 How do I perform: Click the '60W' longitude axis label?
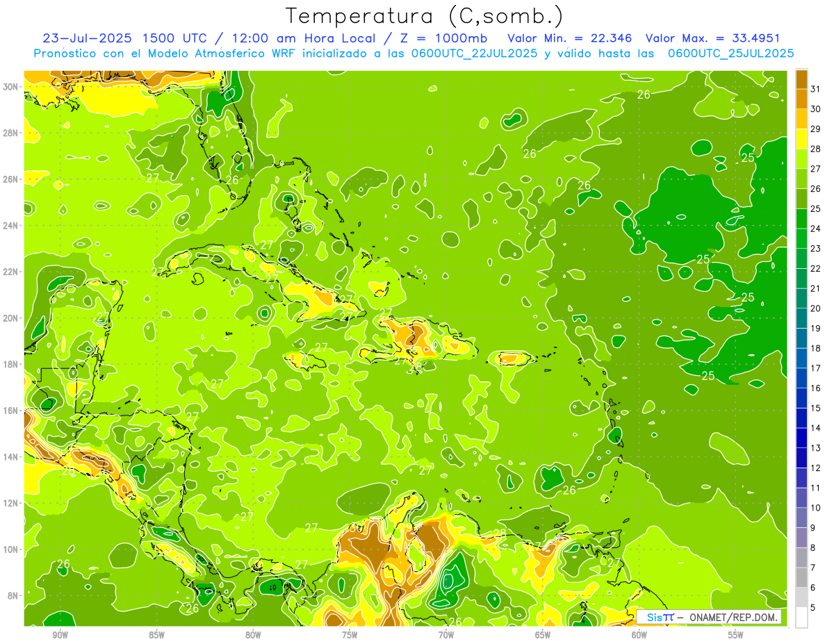click(x=639, y=635)
